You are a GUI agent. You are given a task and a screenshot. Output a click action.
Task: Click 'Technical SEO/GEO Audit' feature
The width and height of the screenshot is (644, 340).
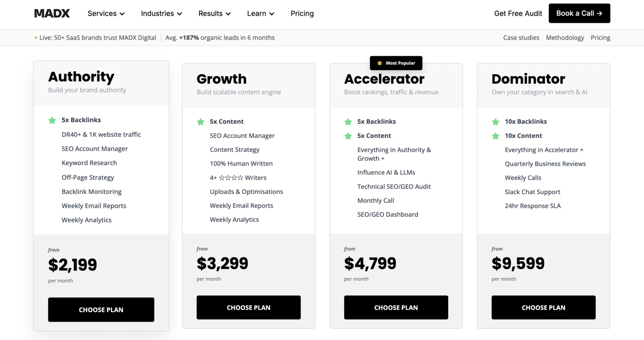coord(394,186)
